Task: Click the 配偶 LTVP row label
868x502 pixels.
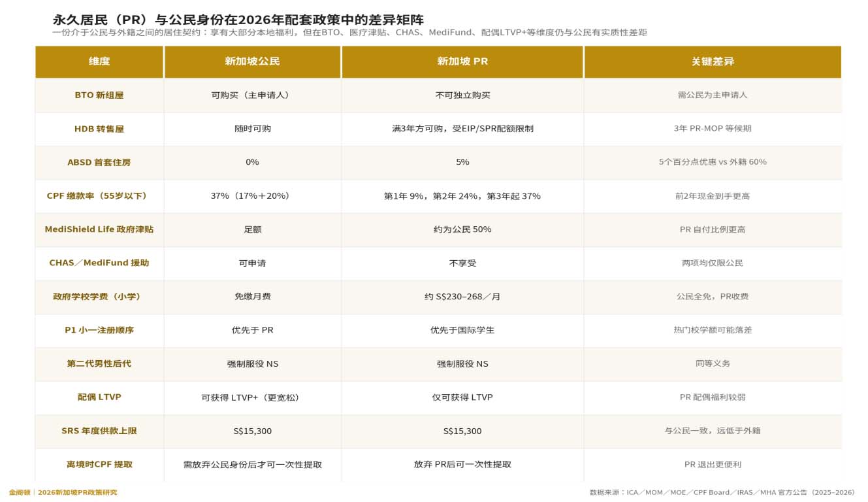Action: tap(99, 397)
